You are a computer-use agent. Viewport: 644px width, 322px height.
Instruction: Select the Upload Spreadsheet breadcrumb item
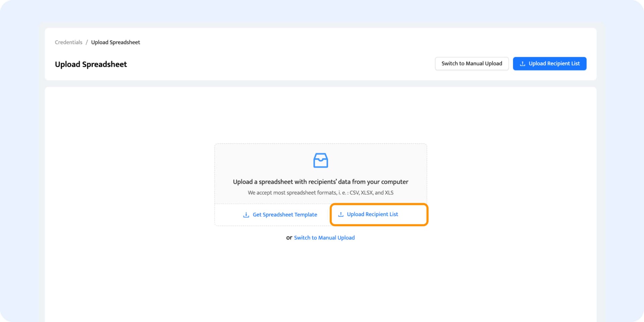click(x=115, y=42)
